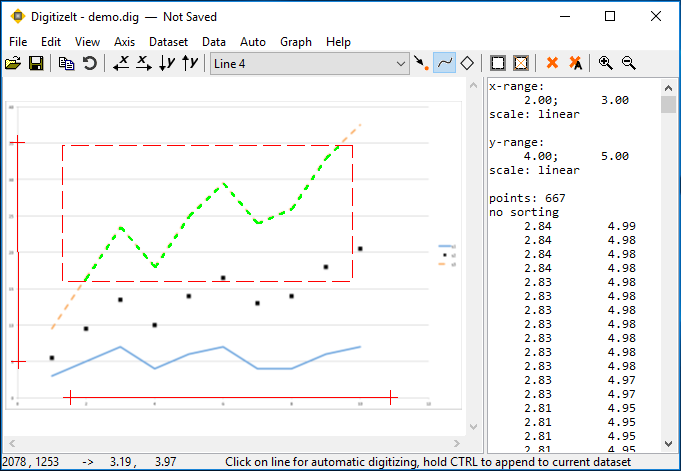This screenshot has width=681, height=471.
Task: Delete dataset with orange X icon
Action: [552, 63]
